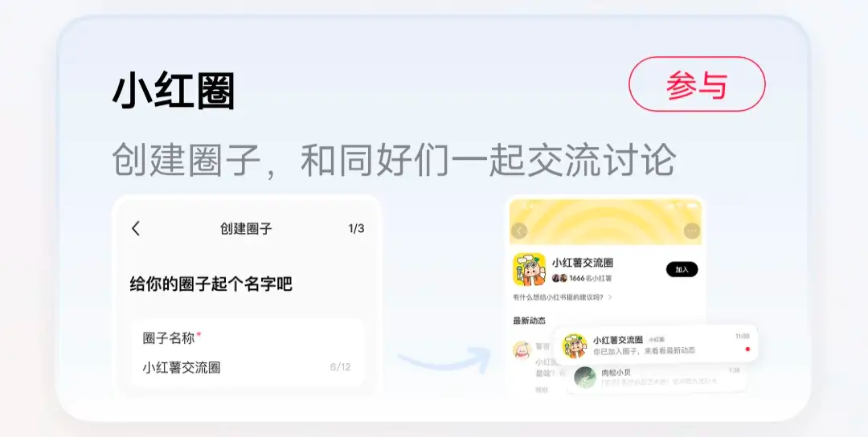Click the pink avatar under 最新动态
The image size is (868, 437).
522,350
